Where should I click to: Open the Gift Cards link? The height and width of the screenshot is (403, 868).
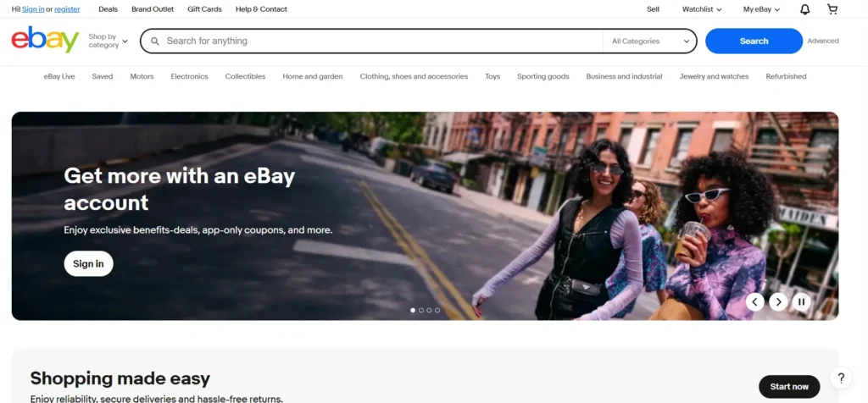205,9
